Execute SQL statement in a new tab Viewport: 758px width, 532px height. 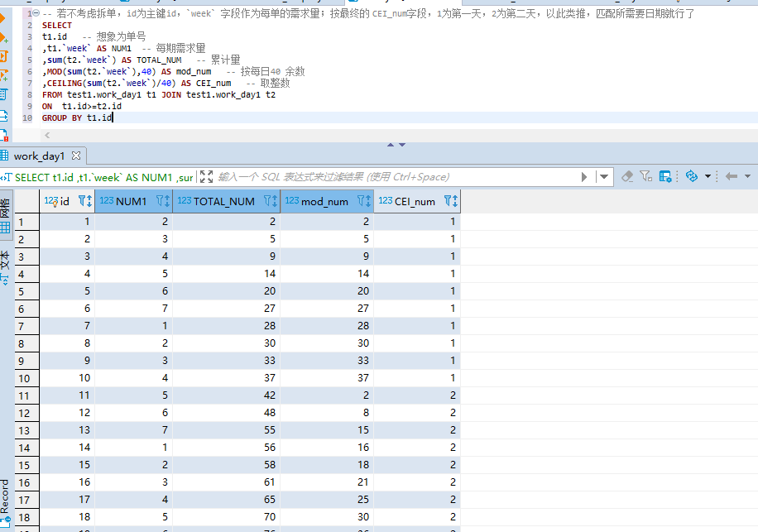(3, 38)
